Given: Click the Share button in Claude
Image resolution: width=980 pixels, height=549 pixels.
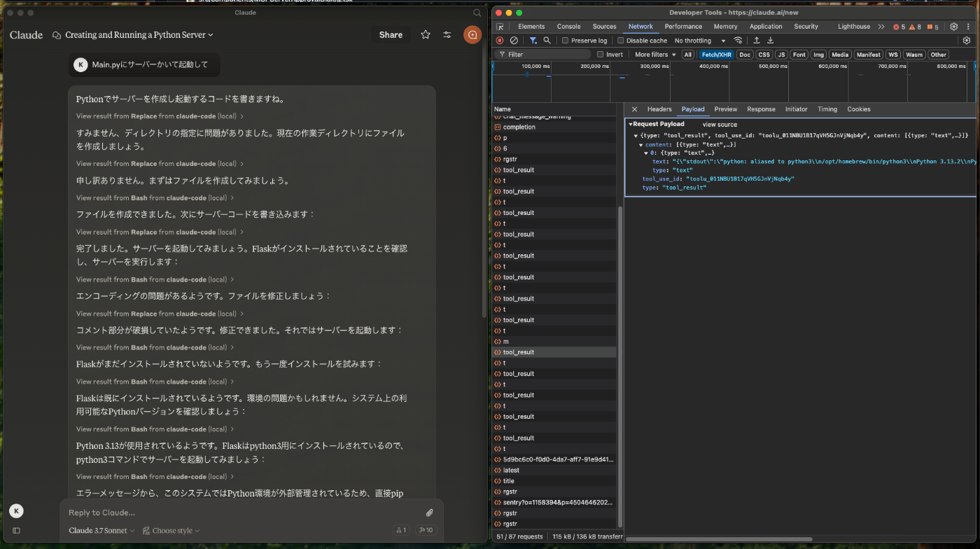Looking at the screenshot, I should pyautogui.click(x=391, y=34).
